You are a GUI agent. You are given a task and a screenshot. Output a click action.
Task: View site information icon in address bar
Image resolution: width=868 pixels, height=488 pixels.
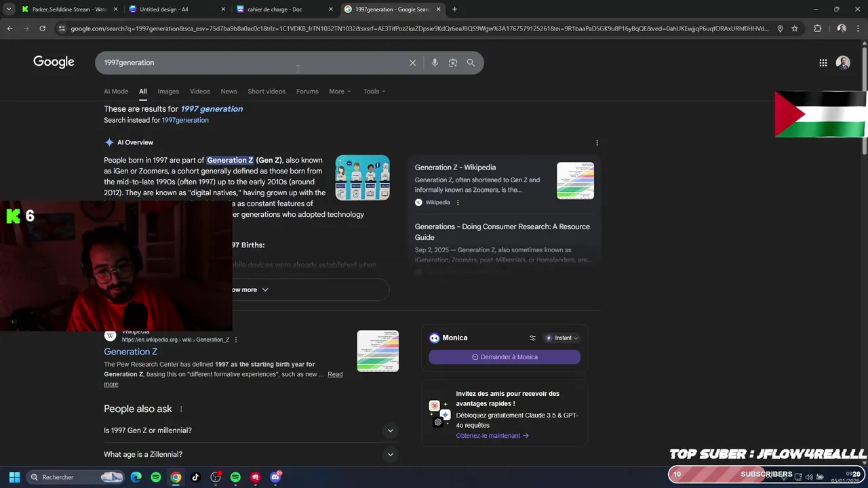(x=62, y=28)
